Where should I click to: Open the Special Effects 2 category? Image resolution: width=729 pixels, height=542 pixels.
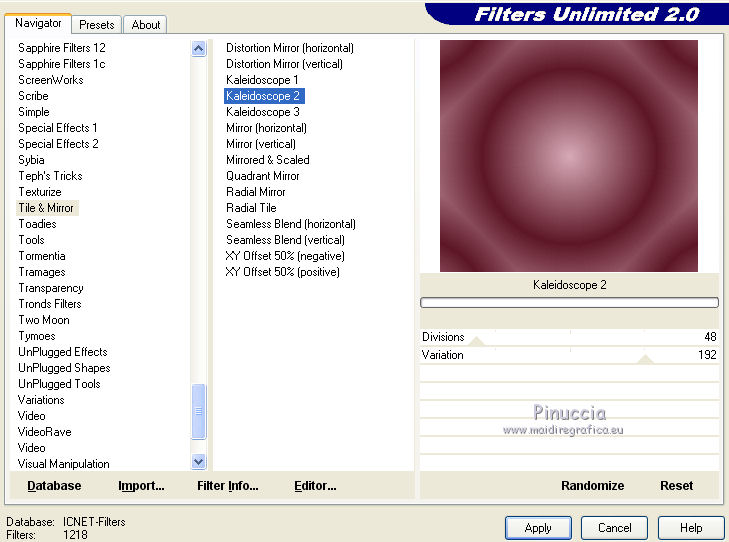pos(58,144)
